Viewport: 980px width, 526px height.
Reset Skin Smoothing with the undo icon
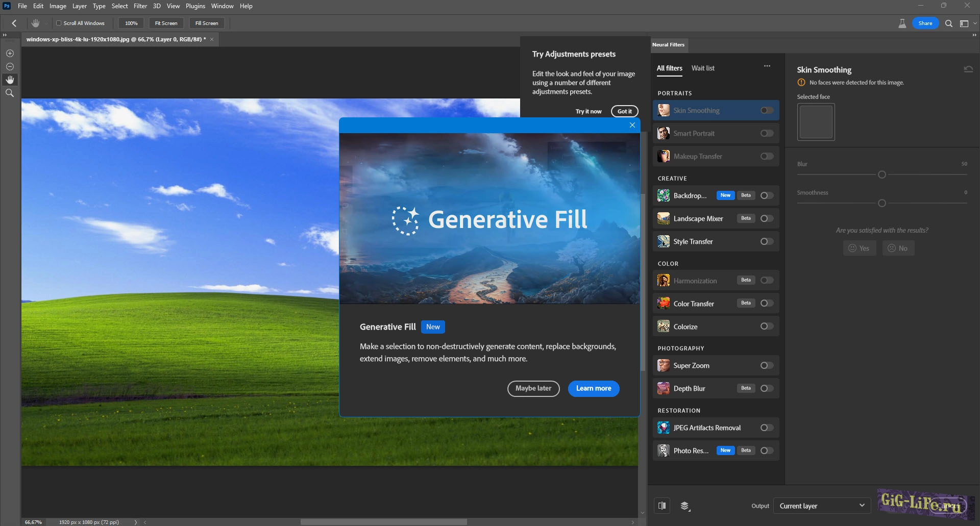(x=968, y=69)
